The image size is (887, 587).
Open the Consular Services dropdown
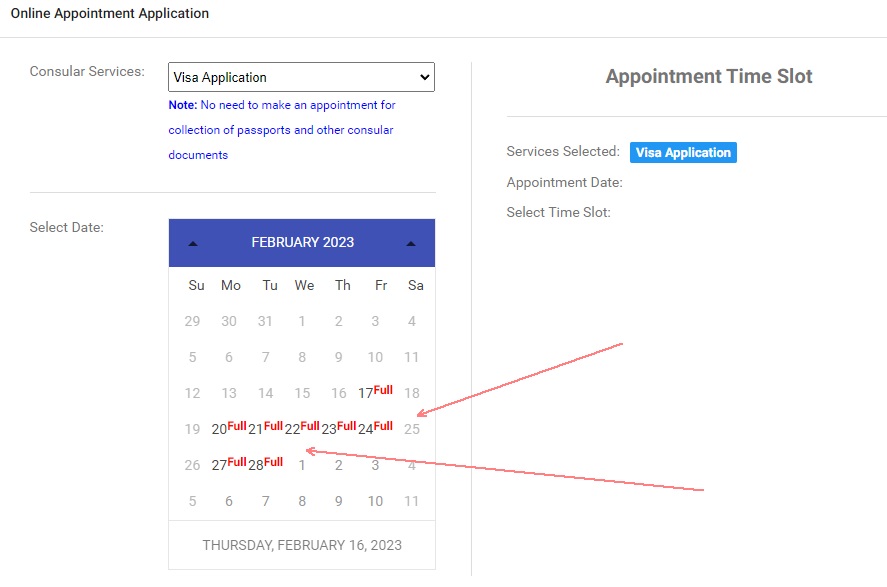pyautogui.click(x=301, y=77)
